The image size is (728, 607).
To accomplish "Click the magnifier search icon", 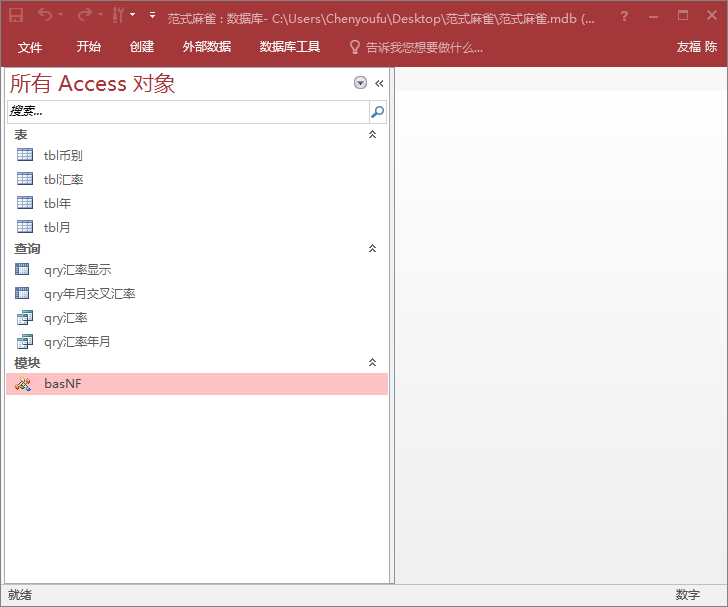I will click(x=377, y=111).
